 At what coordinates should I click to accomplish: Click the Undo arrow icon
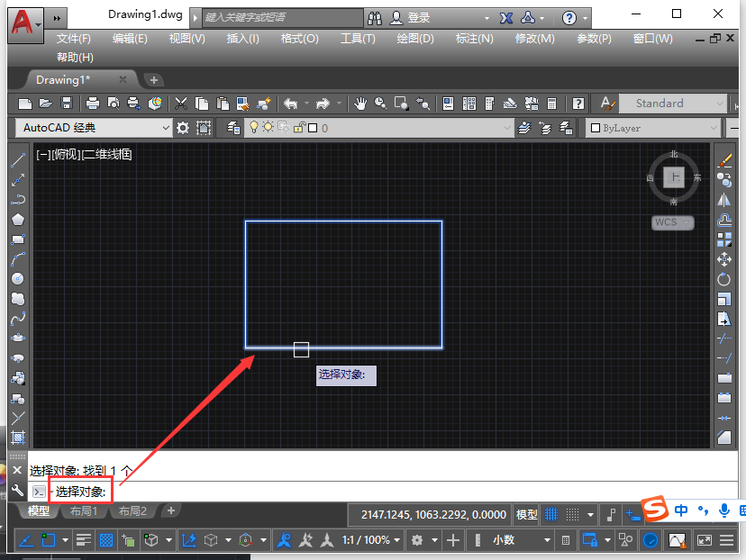[291, 104]
